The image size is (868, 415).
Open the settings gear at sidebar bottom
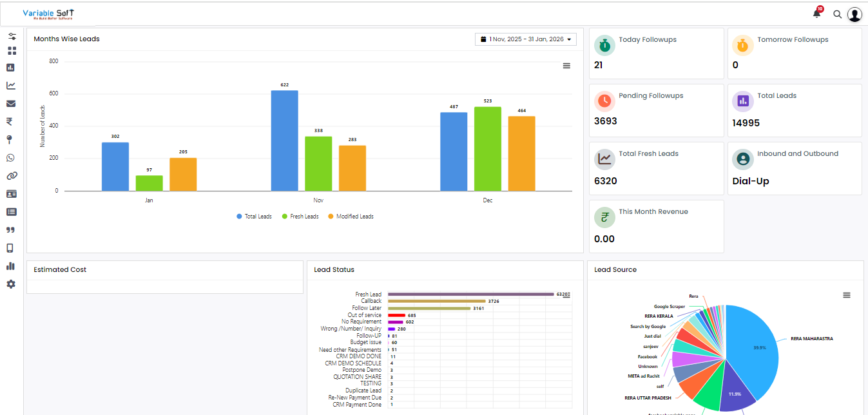point(11,284)
